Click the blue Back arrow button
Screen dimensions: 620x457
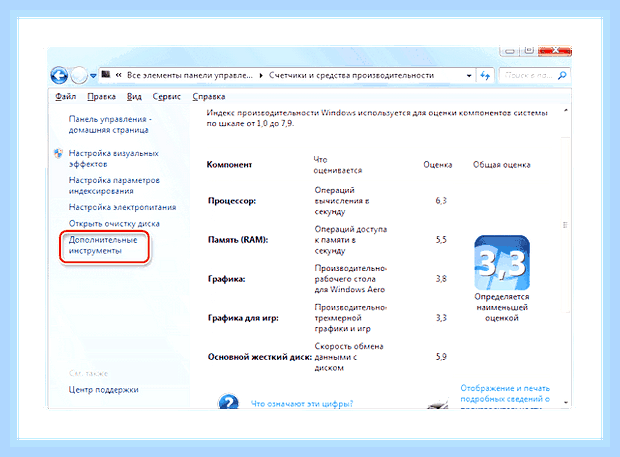[x=59, y=75]
